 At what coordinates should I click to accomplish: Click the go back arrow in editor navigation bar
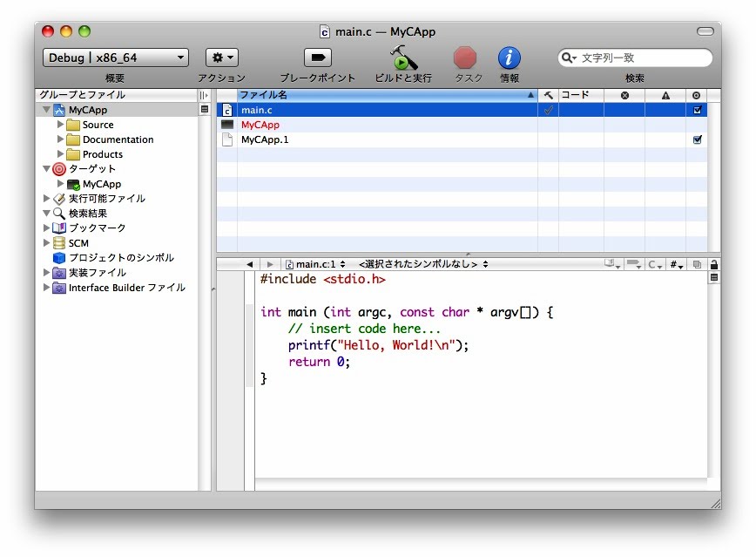[x=250, y=264]
